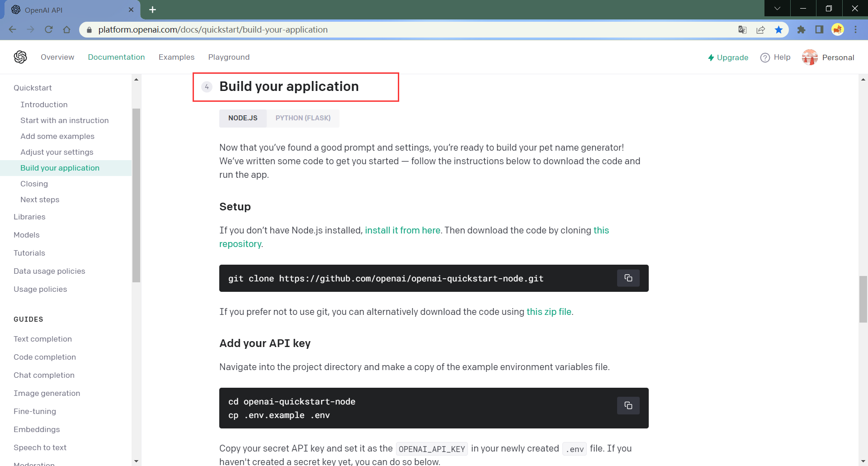Viewport: 868px width, 466px height.
Task: Open the Closing section
Action: pos(34,184)
